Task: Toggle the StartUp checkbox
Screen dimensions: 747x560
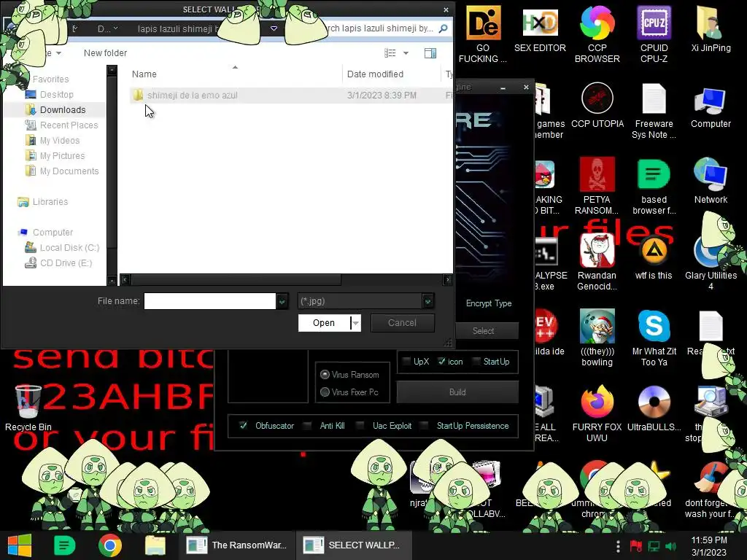Action: click(476, 362)
